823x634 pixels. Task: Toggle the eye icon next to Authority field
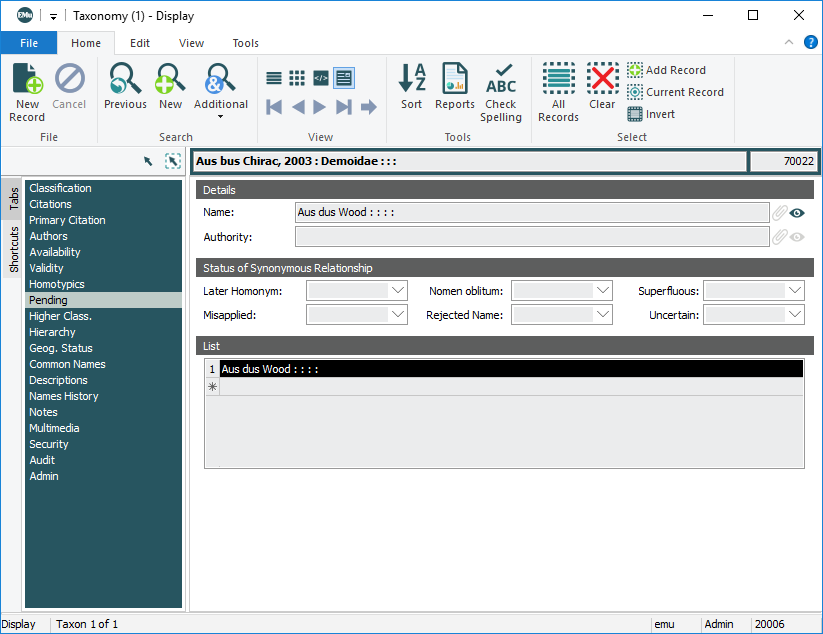point(797,237)
